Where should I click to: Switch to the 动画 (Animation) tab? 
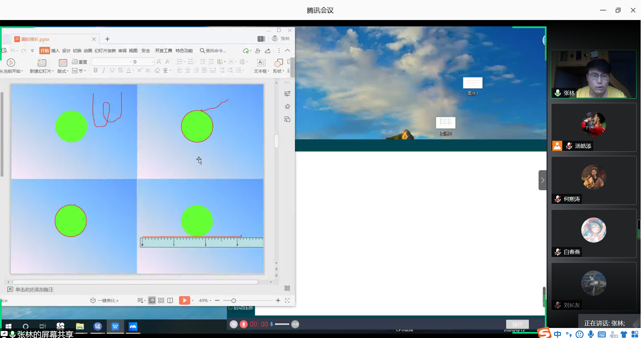[x=88, y=51]
